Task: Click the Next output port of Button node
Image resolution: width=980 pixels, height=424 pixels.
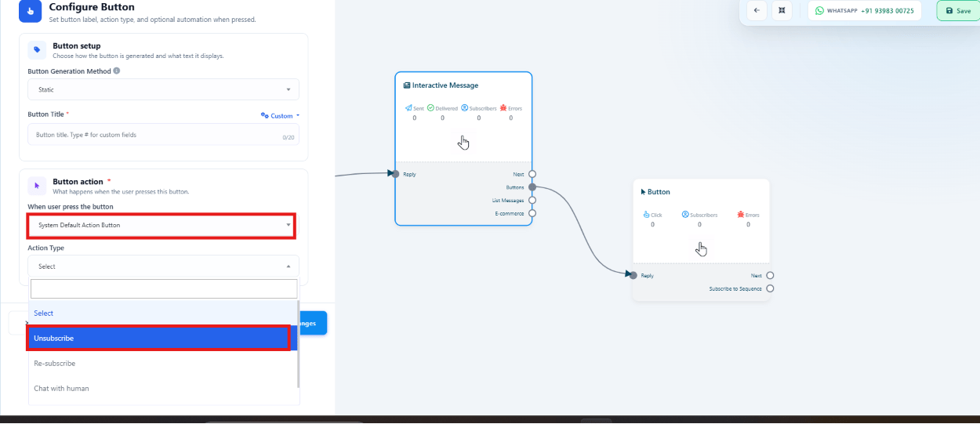Action: [770, 275]
